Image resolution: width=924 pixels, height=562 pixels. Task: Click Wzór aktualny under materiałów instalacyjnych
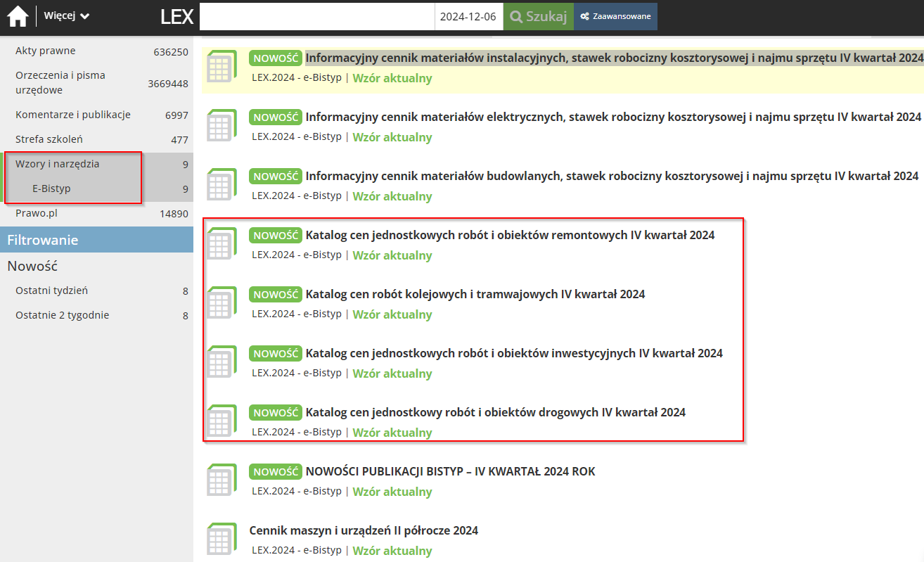point(392,78)
